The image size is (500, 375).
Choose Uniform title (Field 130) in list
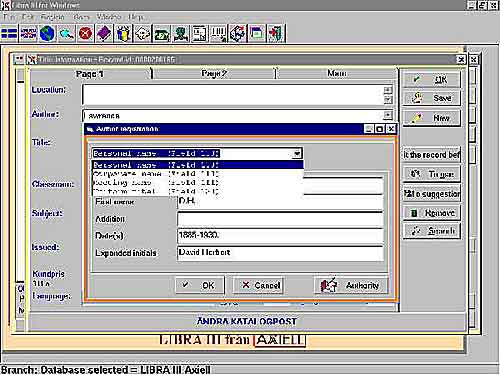click(197, 191)
